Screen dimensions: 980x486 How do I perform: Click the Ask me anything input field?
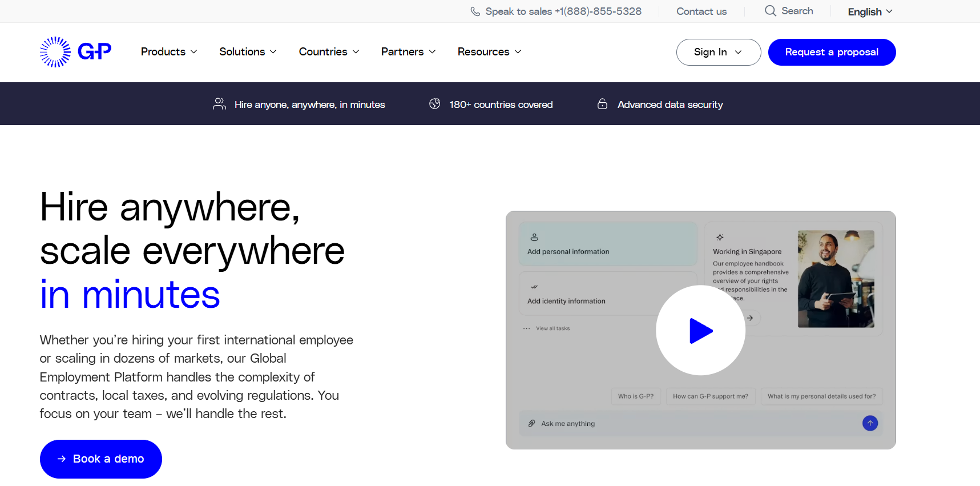[x=701, y=424]
